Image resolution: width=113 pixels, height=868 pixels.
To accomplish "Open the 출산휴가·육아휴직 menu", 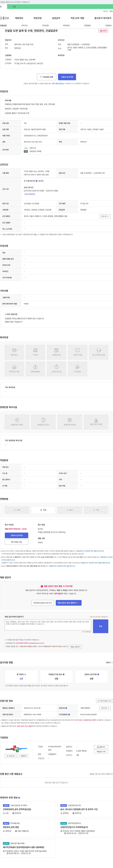I will click(103, 18).
